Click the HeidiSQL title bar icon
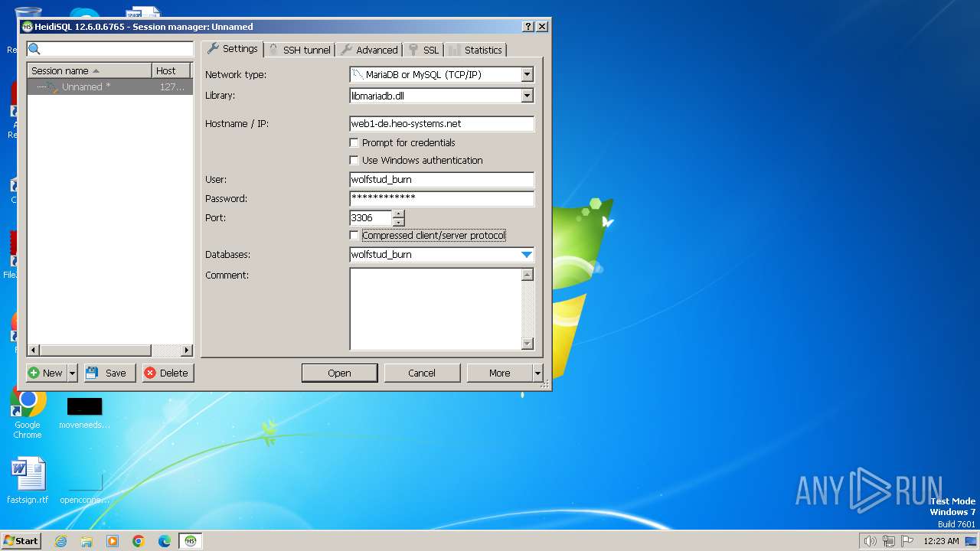 coord(28,26)
